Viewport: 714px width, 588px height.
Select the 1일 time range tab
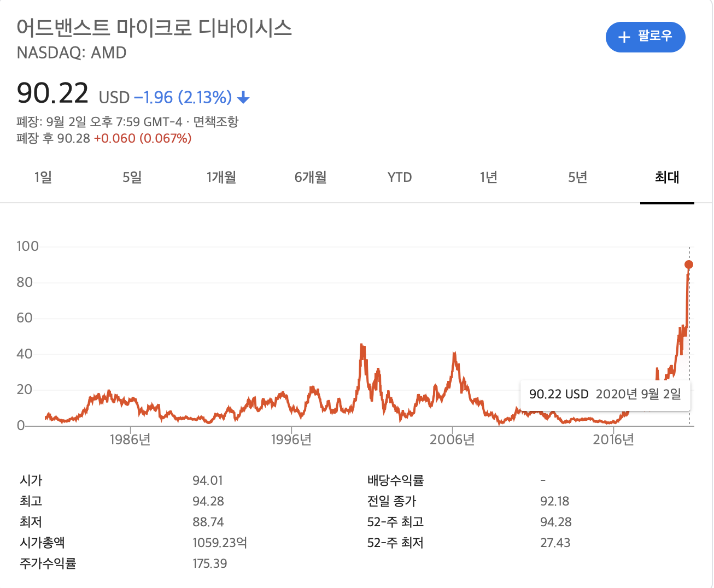43,177
